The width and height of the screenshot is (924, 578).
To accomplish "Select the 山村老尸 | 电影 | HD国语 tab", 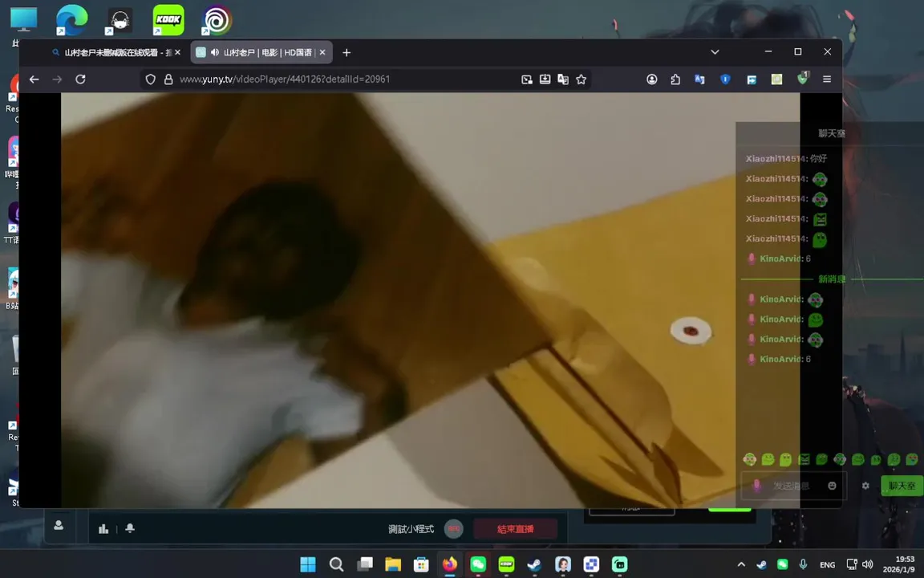I will click(x=262, y=52).
